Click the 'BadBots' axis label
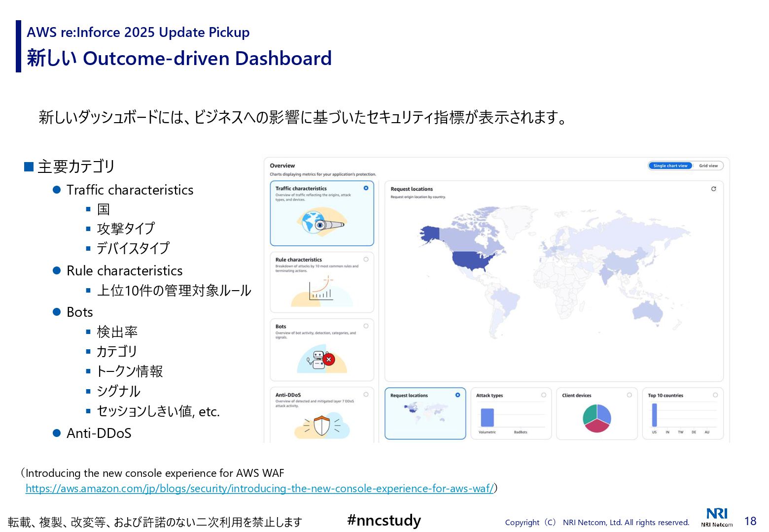Screen dimensions: 769x532 tap(521, 432)
